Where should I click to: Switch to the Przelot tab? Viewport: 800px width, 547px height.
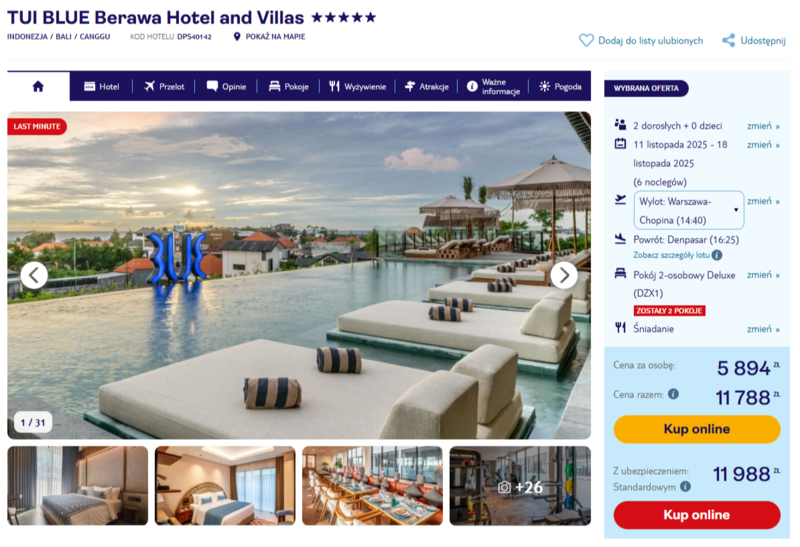(x=164, y=86)
